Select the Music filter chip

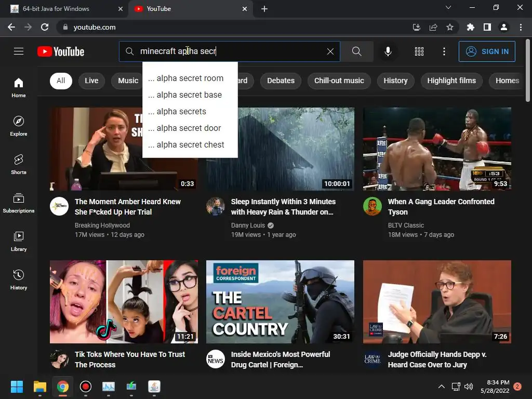pos(128,81)
